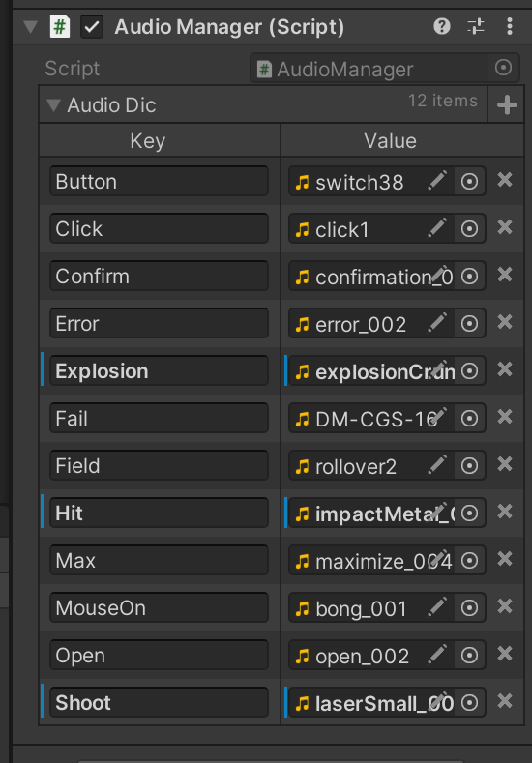Edit the open_002 clip with the pencil icon
532x763 pixels.
437,655
